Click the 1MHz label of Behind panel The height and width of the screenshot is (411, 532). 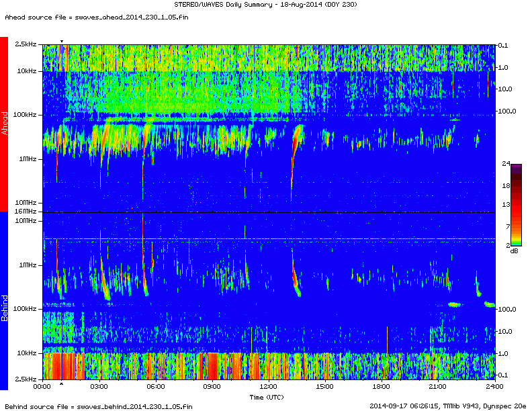pos(28,265)
